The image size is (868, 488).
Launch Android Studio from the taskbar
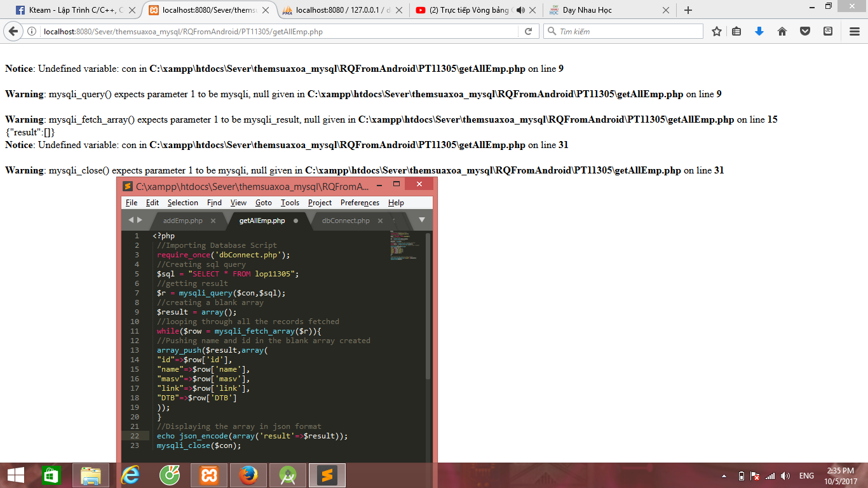(x=288, y=475)
